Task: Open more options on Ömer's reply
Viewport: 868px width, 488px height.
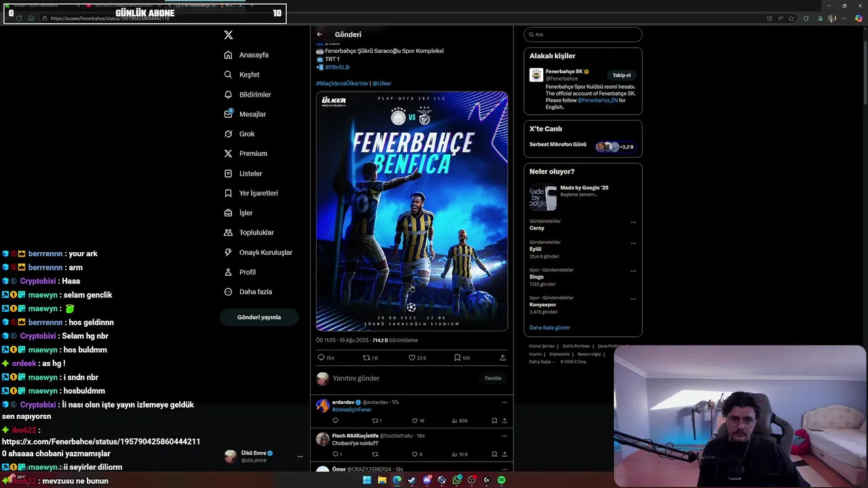Action: tap(504, 469)
